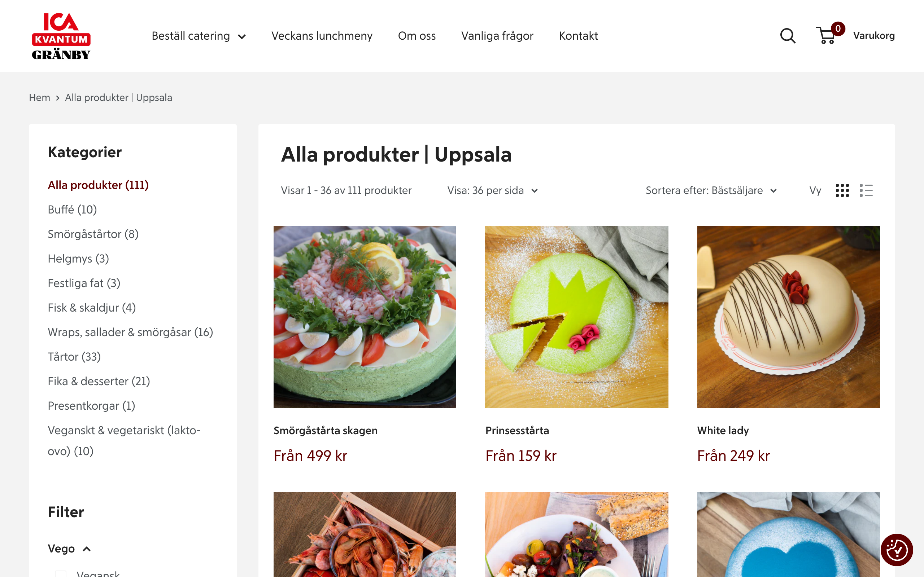View the Prinsesstårta product image
The image size is (924, 577).
pos(576,317)
